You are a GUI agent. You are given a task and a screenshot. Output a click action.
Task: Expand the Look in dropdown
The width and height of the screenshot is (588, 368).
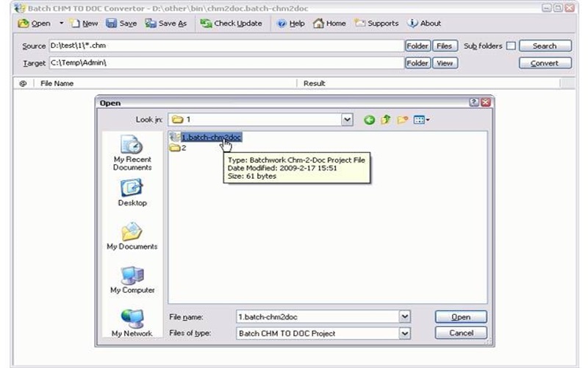click(x=347, y=120)
